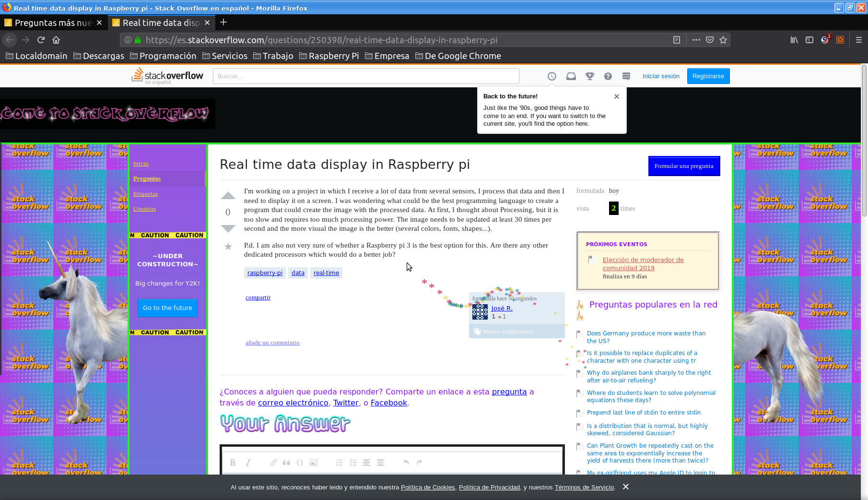Screen dimensions: 868x500
Task: Open Empresa bookmarks folder
Action: pos(387,56)
